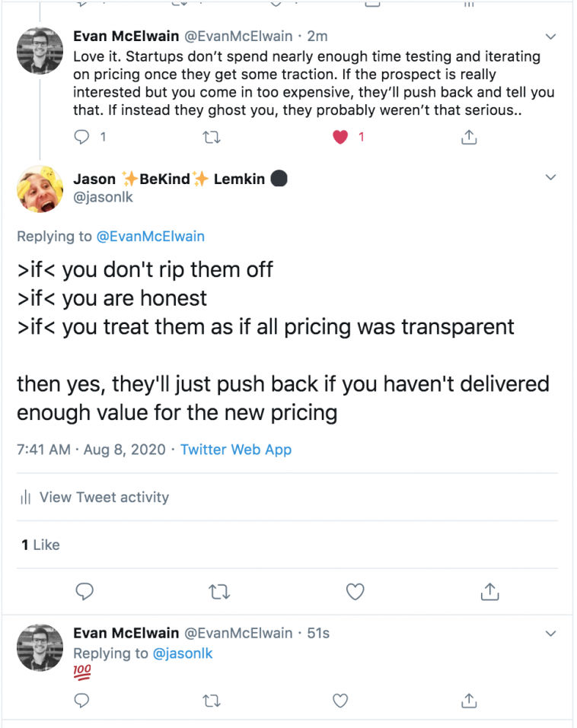The width and height of the screenshot is (577, 728).
Task: Retweet Evan's 100 emoji tweet
Action: point(212,700)
